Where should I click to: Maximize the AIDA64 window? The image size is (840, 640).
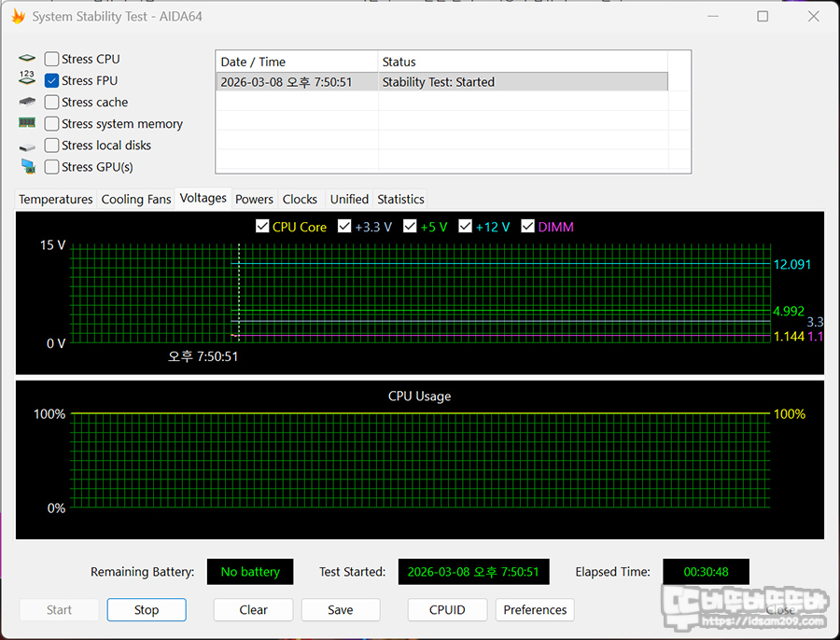coord(763,17)
